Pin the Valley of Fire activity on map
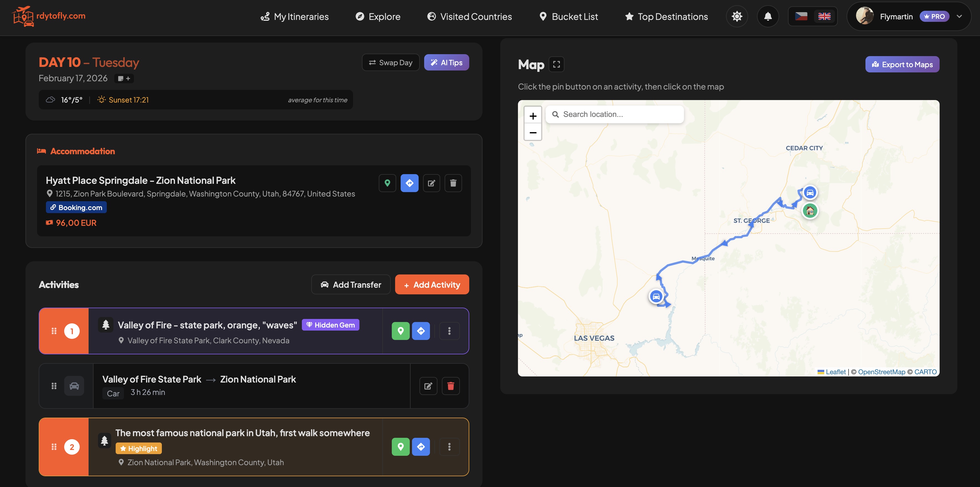The height and width of the screenshot is (487, 980). click(400, 331)
